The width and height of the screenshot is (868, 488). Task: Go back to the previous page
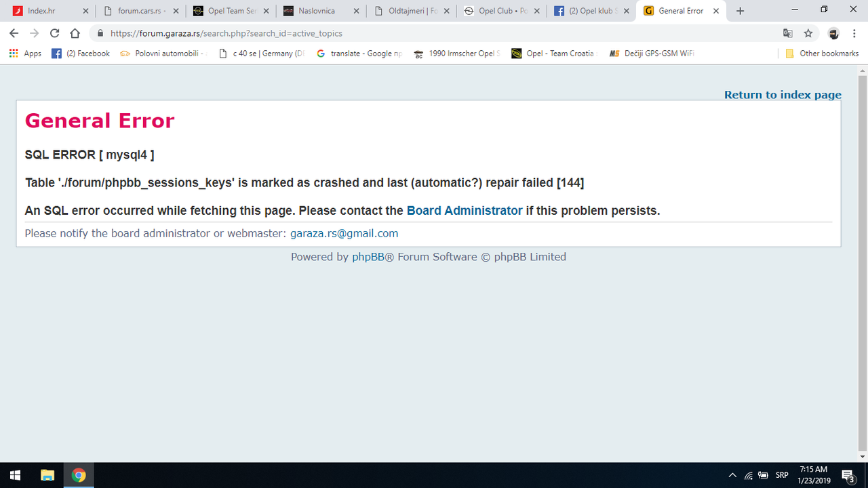[14, 33]
